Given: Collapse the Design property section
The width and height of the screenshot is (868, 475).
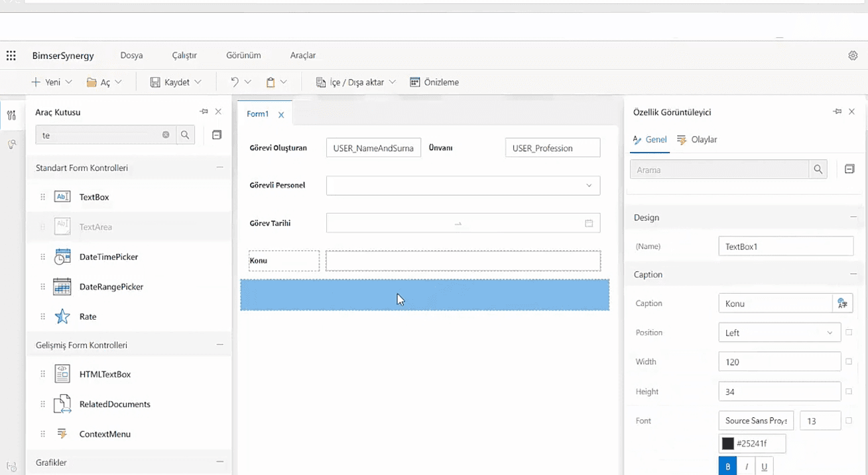Looking at the screenshot, I should [x=853, y=217].
